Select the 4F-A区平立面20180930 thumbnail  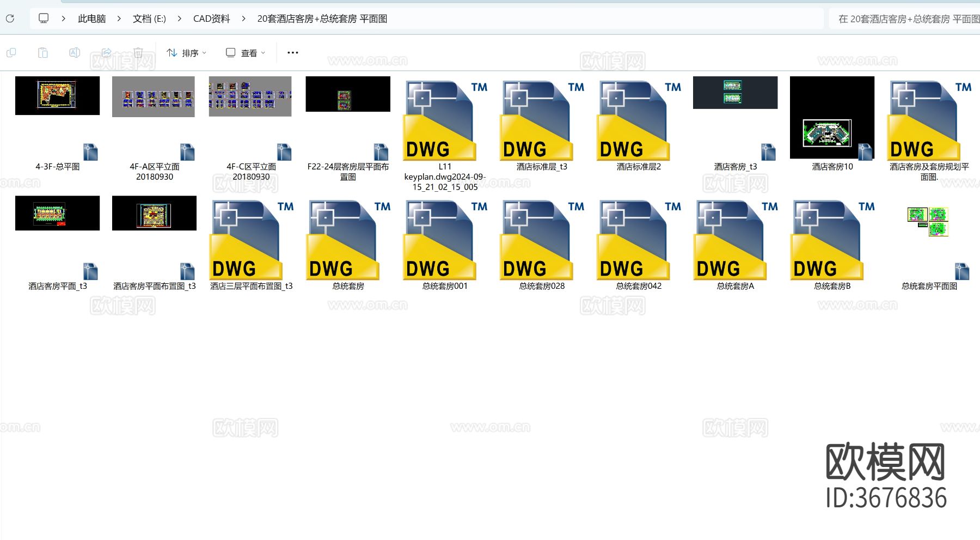[x=154, y=97]
